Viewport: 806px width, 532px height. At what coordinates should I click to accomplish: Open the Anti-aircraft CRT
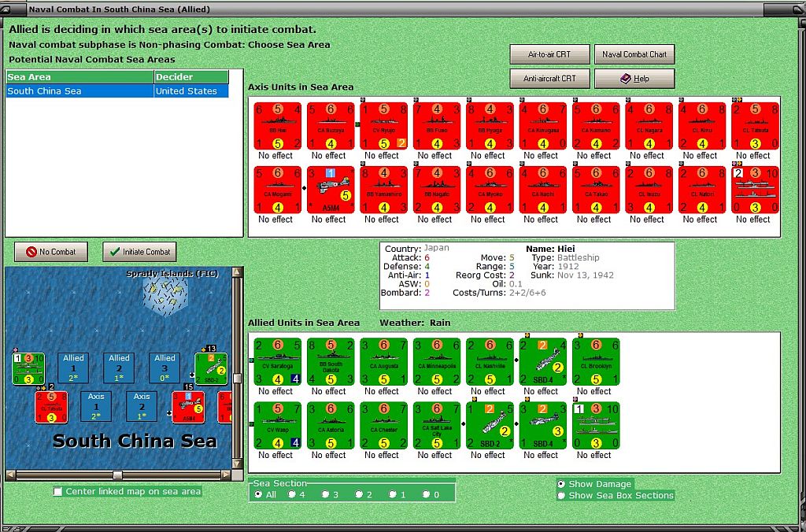(549, 79)
